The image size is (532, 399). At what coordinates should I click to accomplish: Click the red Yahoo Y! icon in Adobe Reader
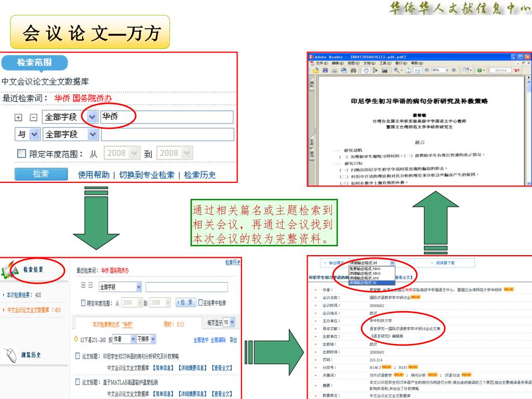click(516, 70)
